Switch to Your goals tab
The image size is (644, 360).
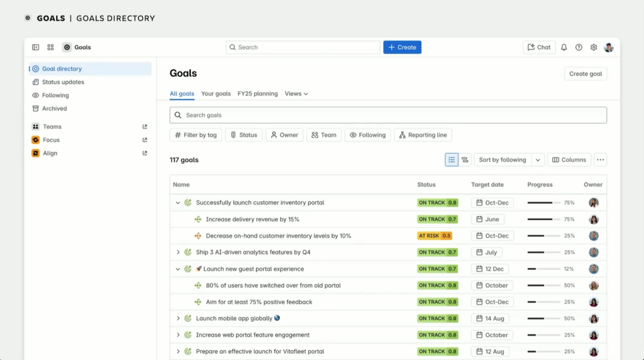click(x=216, y=94)
